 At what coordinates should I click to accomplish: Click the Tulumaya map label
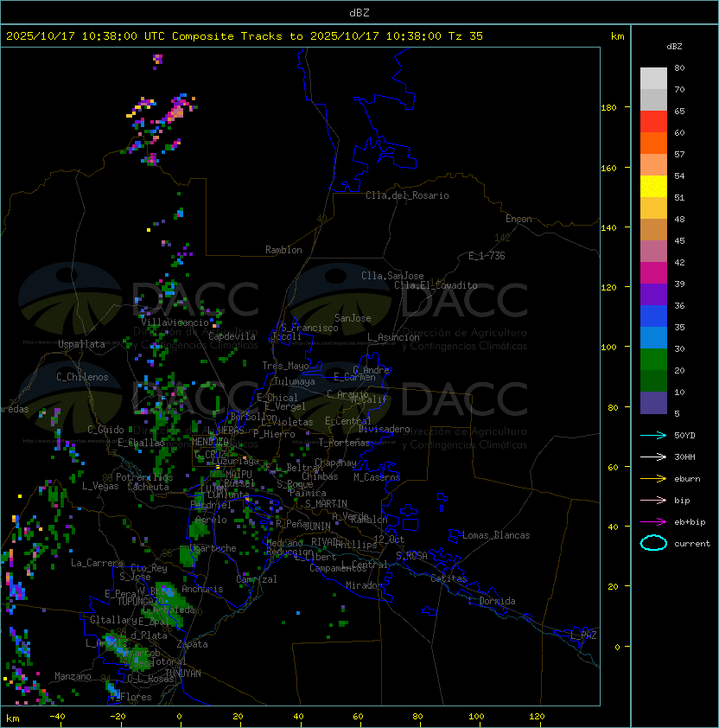(x=295, y=381)
